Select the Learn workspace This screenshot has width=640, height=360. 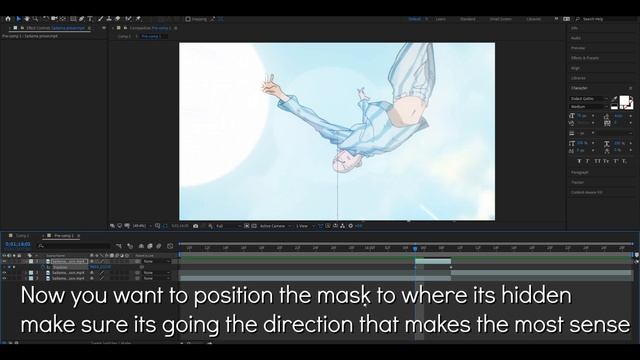coord(440,19)
